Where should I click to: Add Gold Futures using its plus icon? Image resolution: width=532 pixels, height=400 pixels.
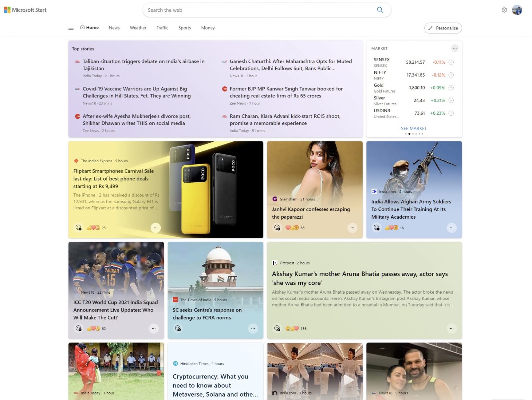(451, 88)
